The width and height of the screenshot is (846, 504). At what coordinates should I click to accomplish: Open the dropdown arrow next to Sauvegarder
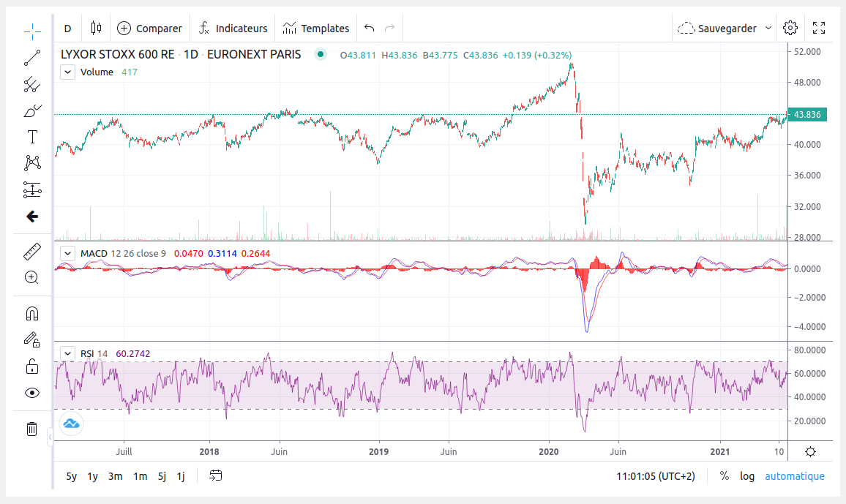[x=768, y=28]
